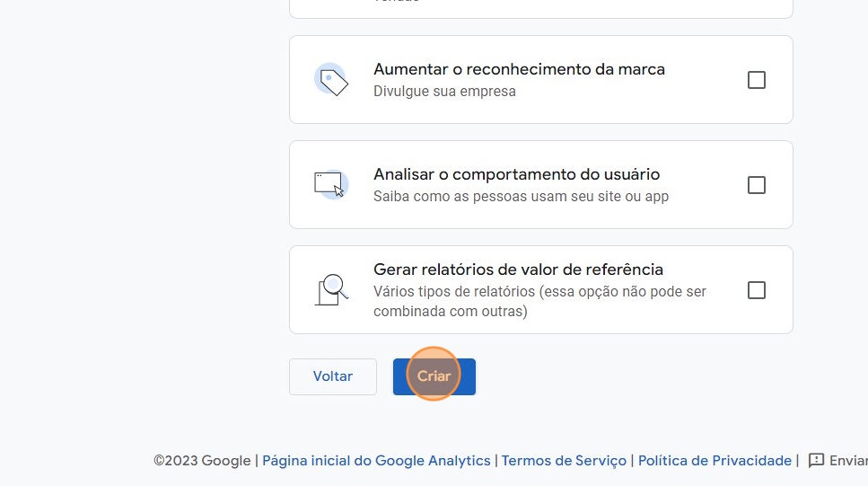
Task: Tick the "Gerar relatórios de valor de referência" checkbox
Action: click(x=757, y=290)
